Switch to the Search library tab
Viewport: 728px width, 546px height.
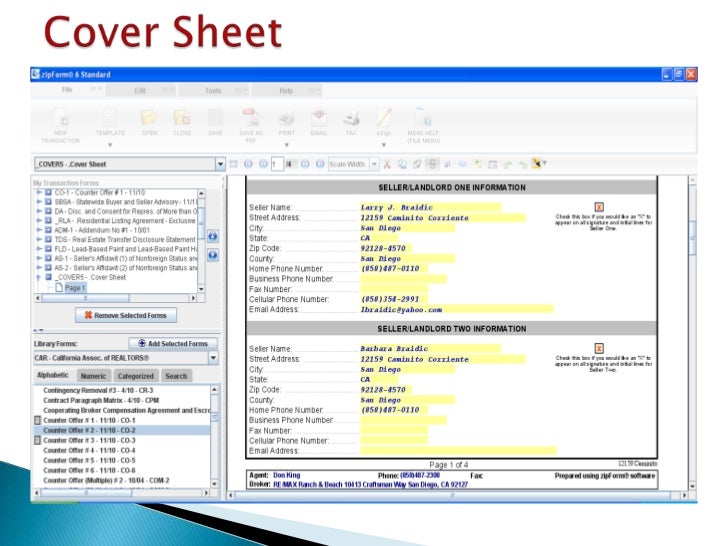coord(176,376)
